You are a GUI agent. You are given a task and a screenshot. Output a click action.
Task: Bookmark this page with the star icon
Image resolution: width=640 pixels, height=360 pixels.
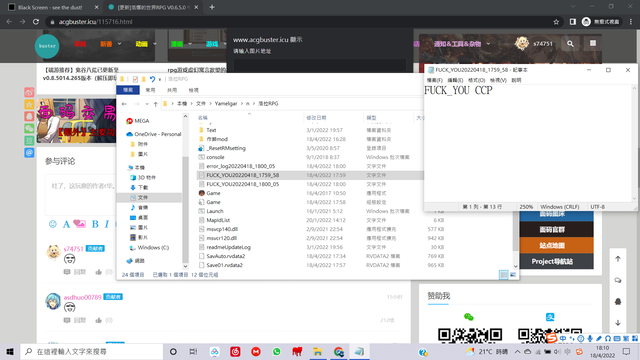click(556, 22)
